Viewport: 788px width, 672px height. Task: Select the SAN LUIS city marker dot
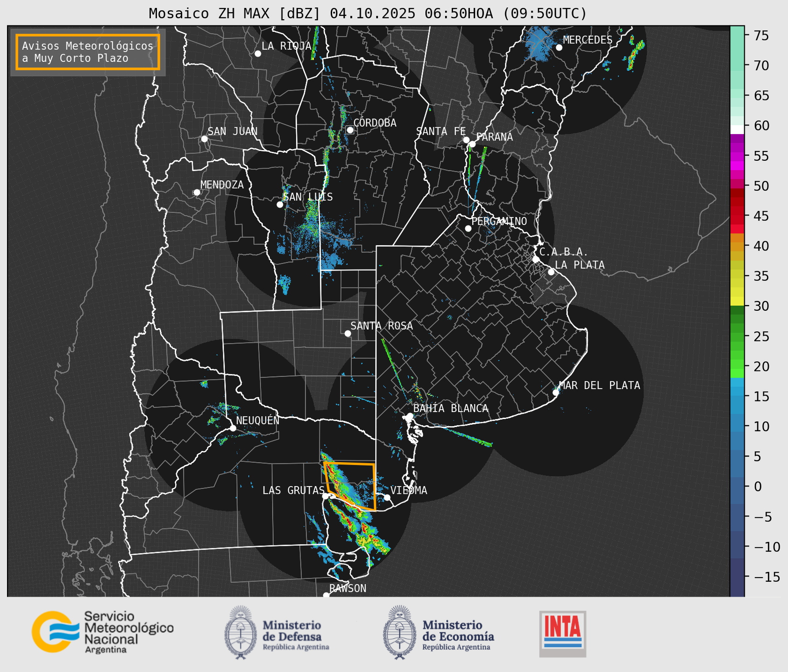(x=280, y=205)
